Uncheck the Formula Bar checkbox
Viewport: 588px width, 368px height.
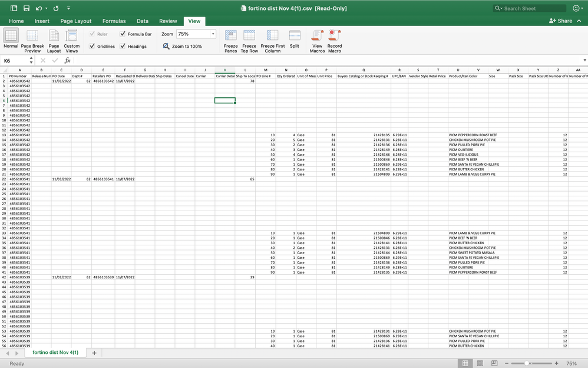(123, 34)
